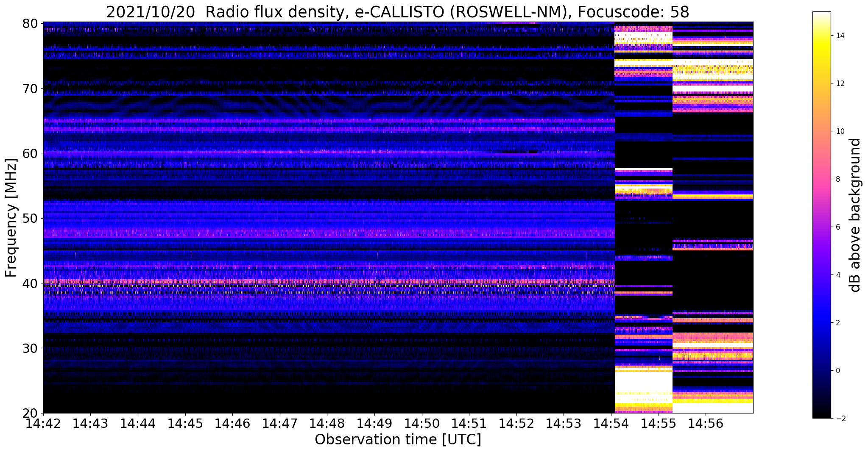Viewport: 868px width, 452px height.
Task: Click the colorbar tick label 2
Action: pos(837,323)
